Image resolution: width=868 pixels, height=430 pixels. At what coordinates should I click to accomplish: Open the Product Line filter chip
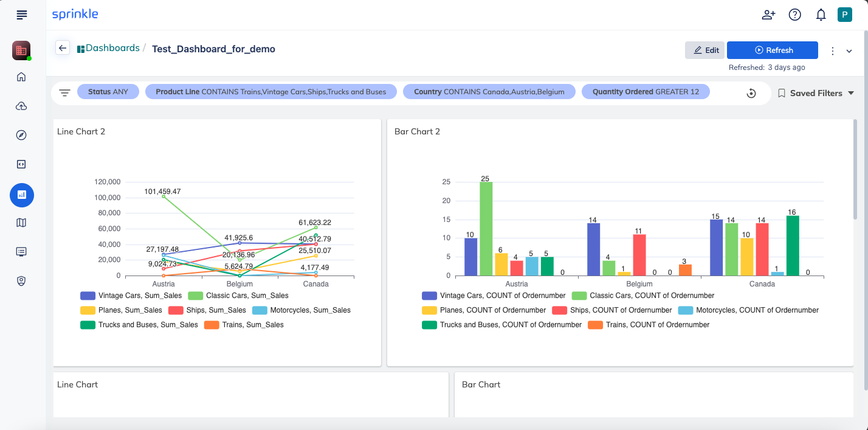[271, 92]
